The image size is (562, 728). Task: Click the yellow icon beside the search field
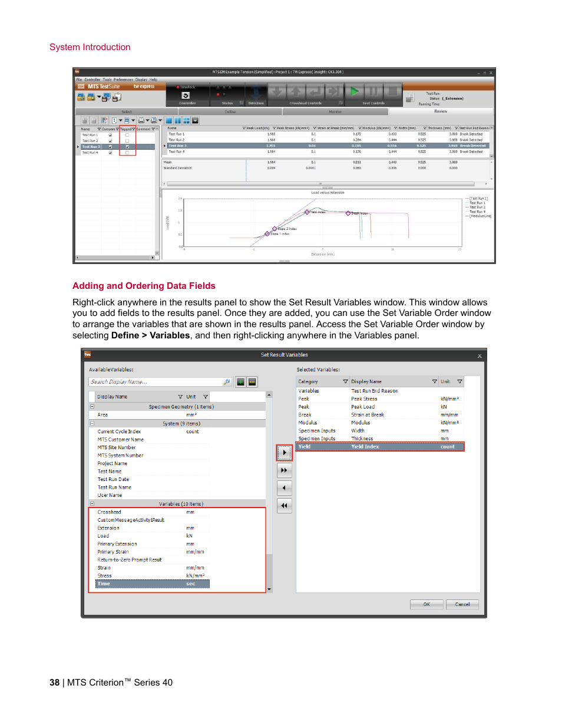click(252, 382)
